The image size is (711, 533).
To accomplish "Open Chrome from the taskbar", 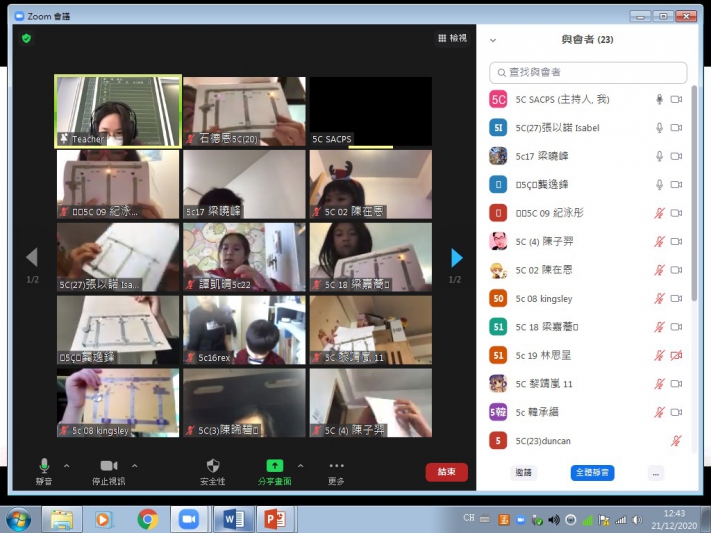I will pyautogui.click(x=148, y=519).
